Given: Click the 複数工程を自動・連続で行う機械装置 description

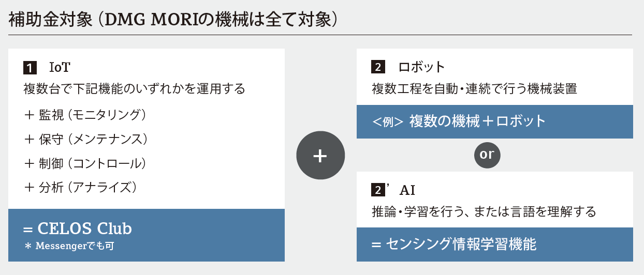Looking at the screenshot, I should [x=474, y=89].
